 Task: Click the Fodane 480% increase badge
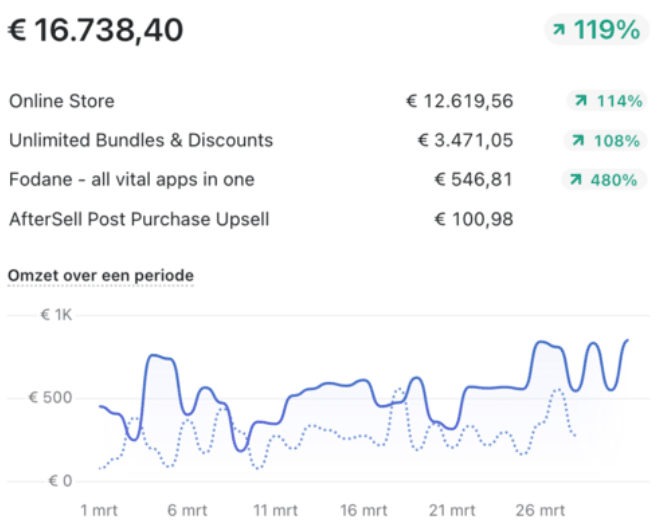coord(604,180)
